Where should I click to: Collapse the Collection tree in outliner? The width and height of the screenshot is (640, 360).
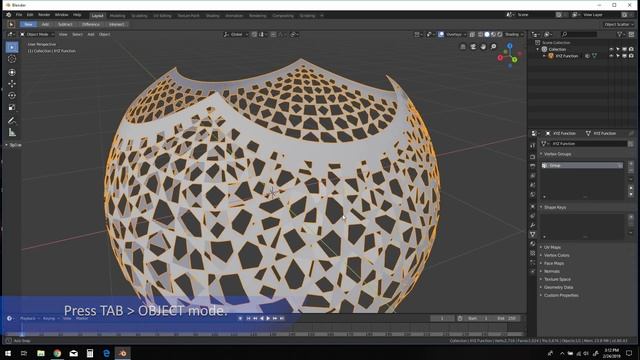tap(538, 49)
